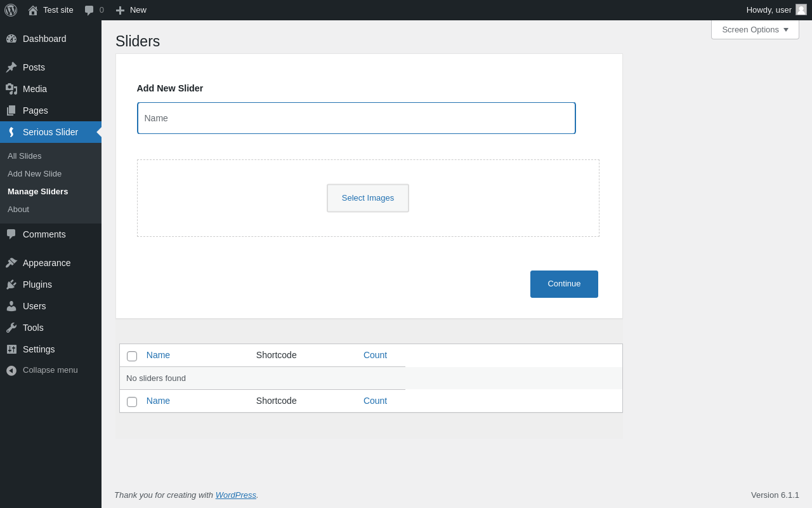This screenshot has width=812, height=508.
Task: Click the Sliders page title
Action: pyautogui.click(x=138, y=41)
